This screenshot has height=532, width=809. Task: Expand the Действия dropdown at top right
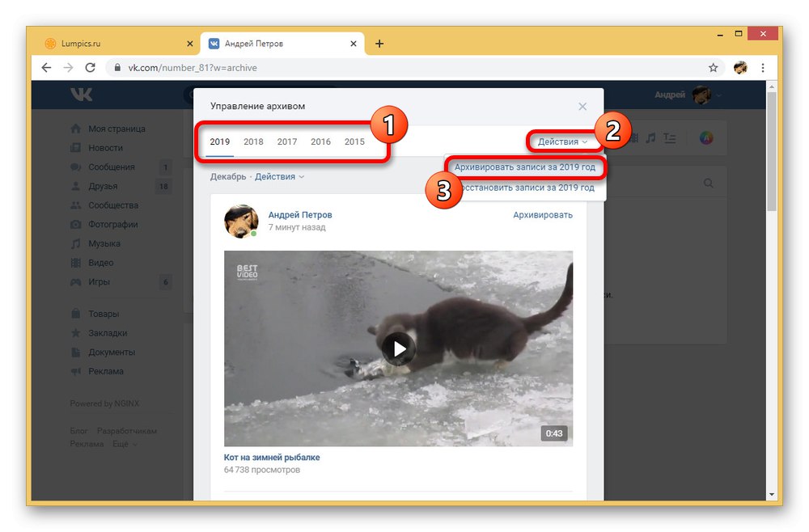(x=562, y=141)
